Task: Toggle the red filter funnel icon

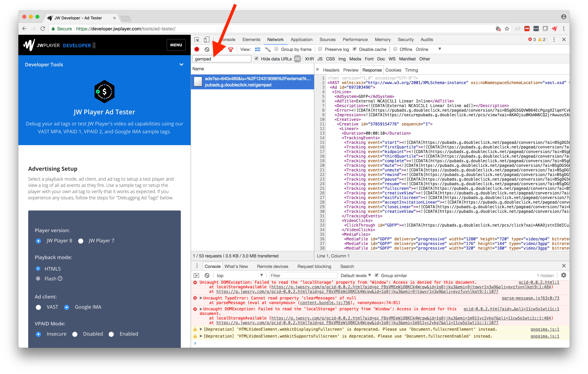Action: [231, 50]
